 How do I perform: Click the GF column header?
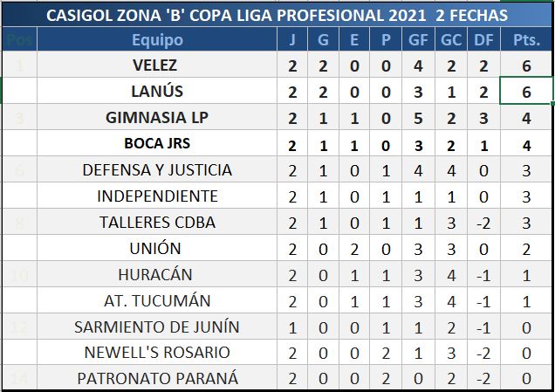(x=418, y=39)
